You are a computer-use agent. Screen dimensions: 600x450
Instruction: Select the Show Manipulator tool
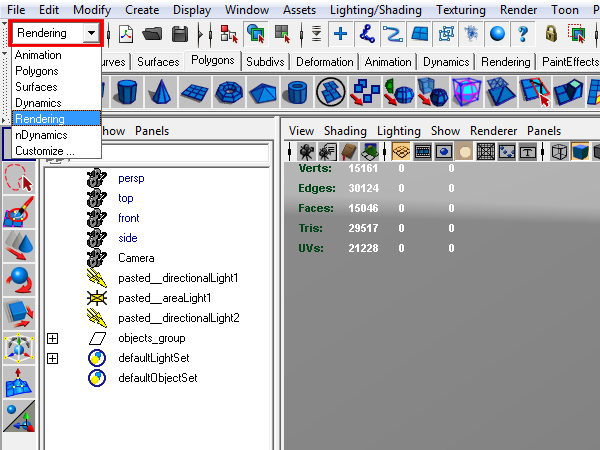point(18,416)
